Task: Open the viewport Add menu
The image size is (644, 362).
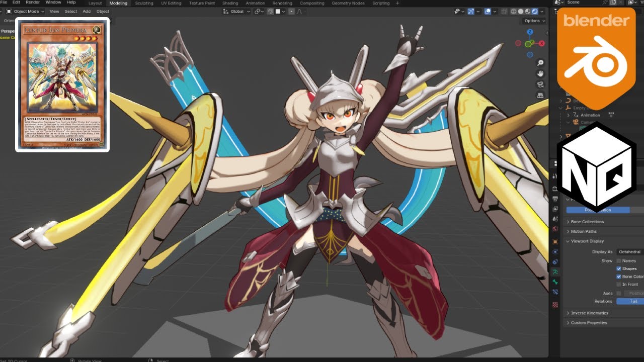Action: (87, 11)
